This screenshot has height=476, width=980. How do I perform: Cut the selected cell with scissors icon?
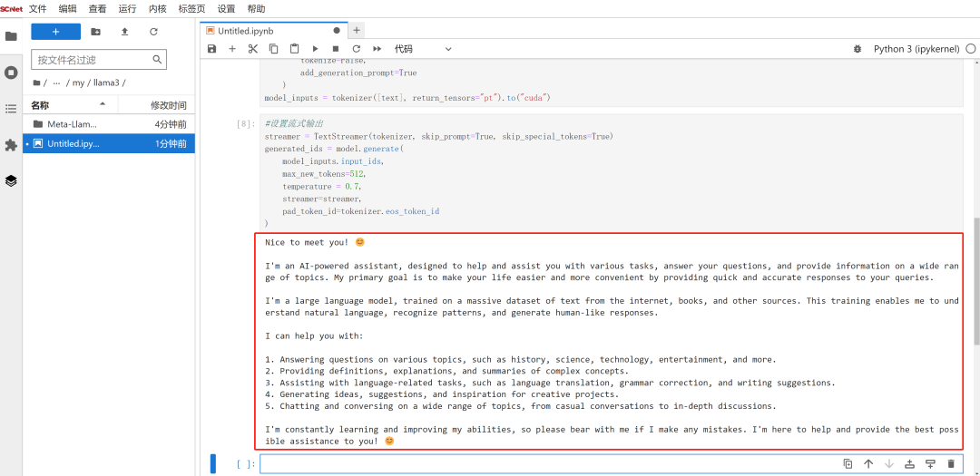pos(253,49)
